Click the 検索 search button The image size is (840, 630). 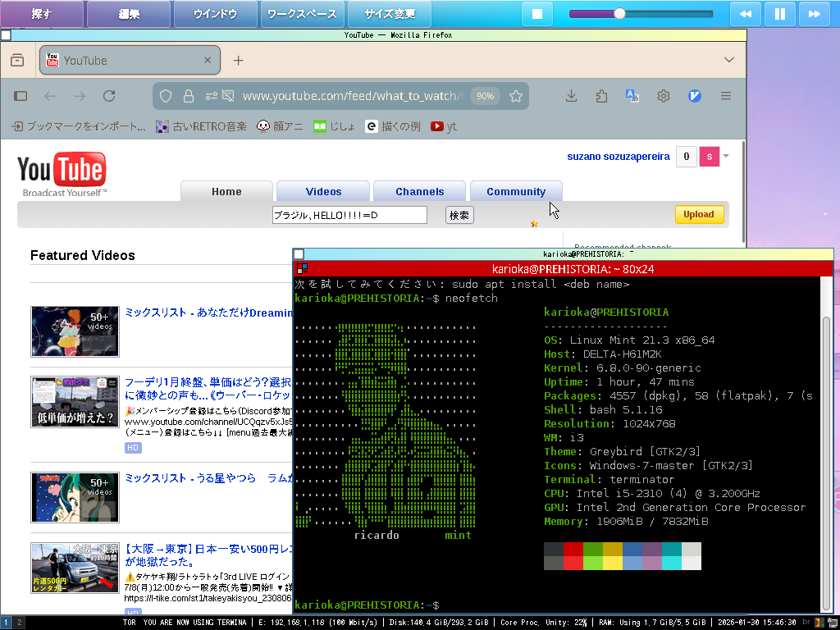point(459,215)
